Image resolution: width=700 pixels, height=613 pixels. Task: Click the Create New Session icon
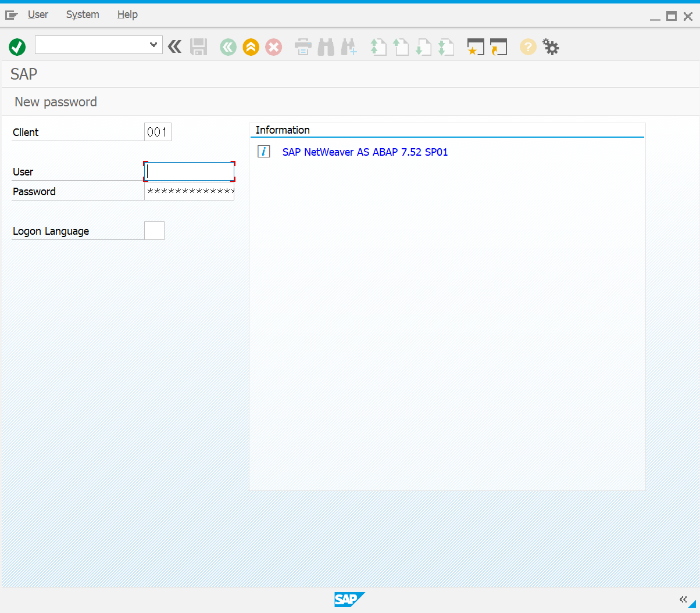(x=476, y=47)
